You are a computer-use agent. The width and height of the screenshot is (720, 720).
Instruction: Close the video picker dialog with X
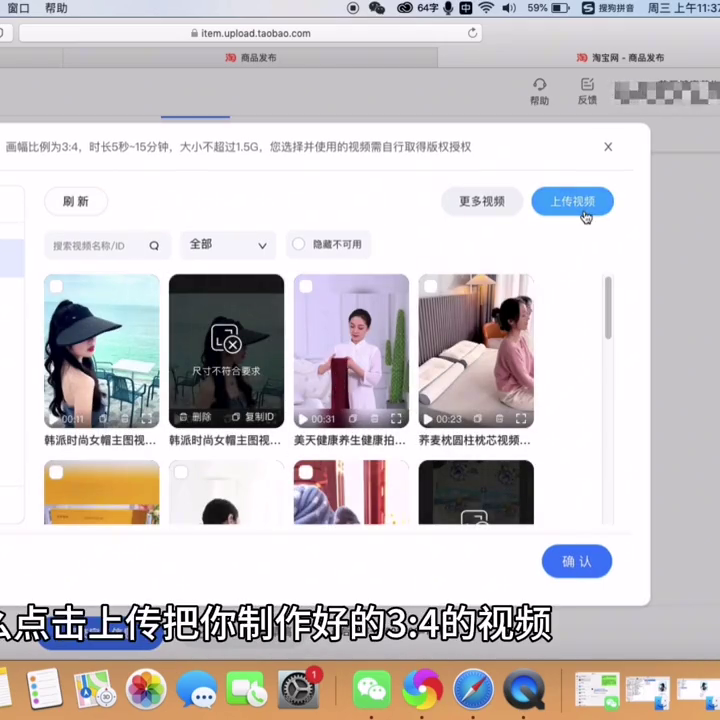(608, 147)
